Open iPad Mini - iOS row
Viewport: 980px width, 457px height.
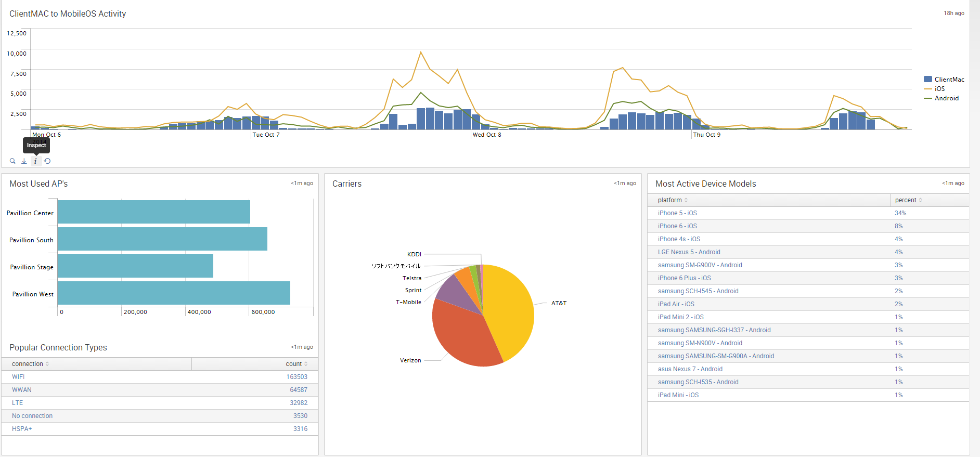808,395
